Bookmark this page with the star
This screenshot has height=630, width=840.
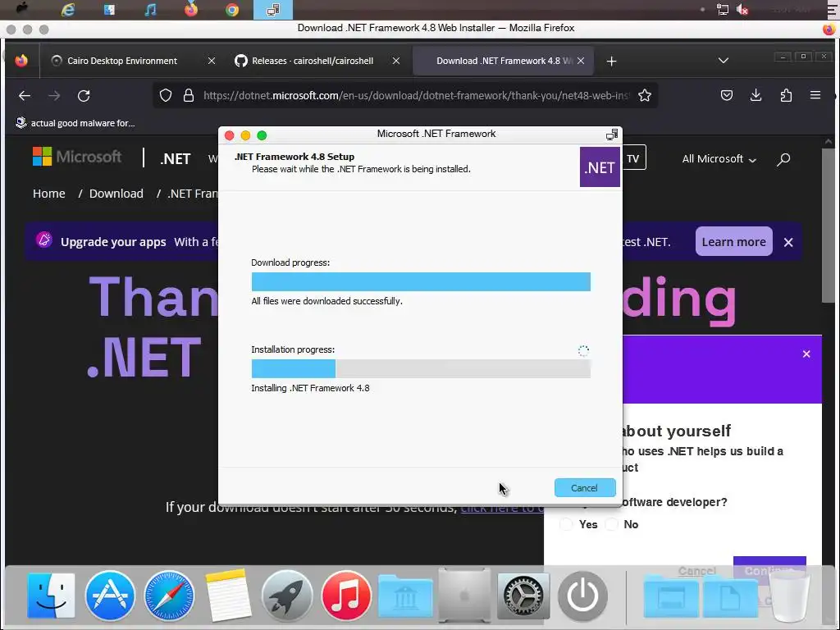[645, 96]
